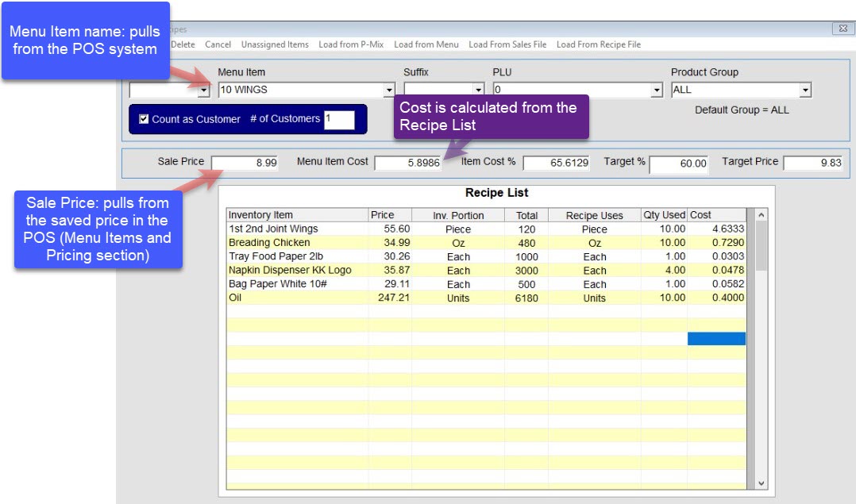Open Unassigned Items from the menu
Viewport: 856px width, 504px height.
[x=275, y=44]
